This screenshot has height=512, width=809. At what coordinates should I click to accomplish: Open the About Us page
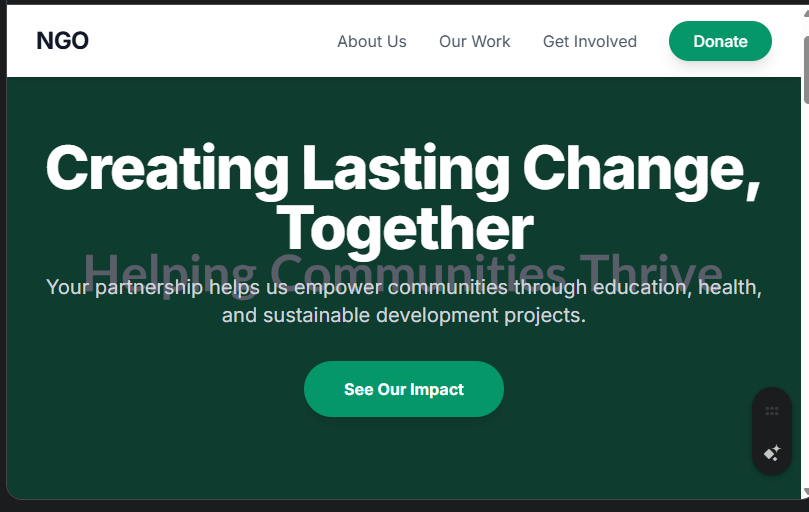pos(371,41)
